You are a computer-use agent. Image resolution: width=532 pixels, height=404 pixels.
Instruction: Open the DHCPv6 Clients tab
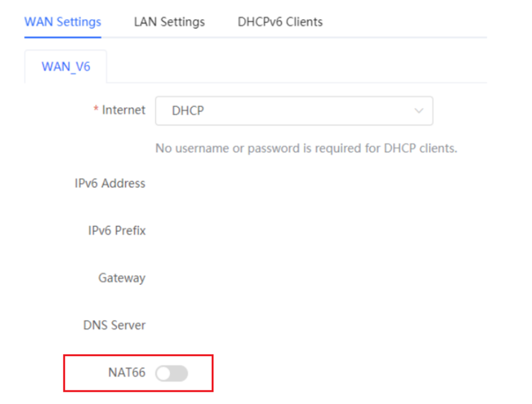coord(280,22)
